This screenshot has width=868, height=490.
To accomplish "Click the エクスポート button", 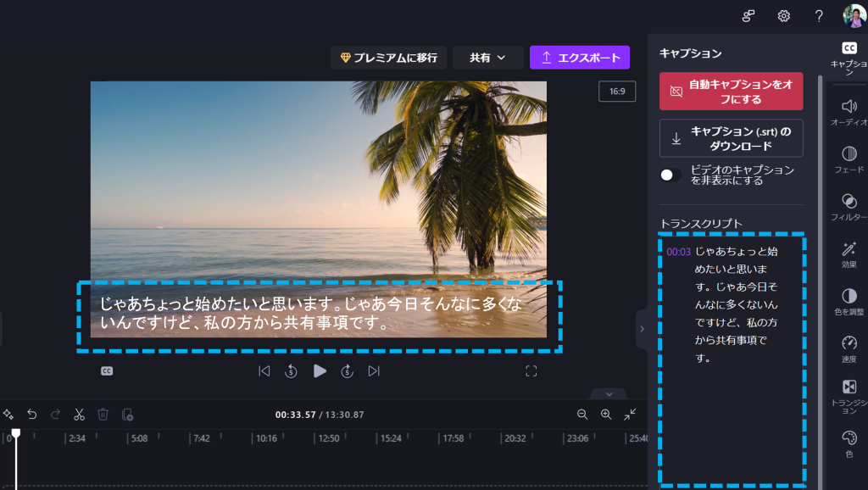I will [x=580, y=57].
